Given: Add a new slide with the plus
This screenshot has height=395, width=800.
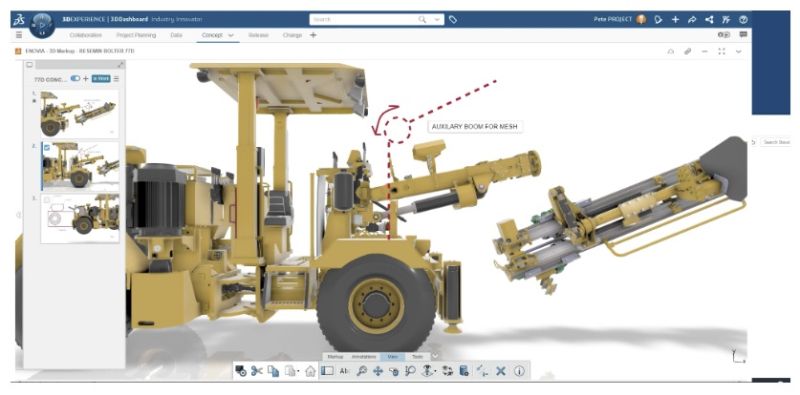Looking at the screenshot, I should [86, 79].
